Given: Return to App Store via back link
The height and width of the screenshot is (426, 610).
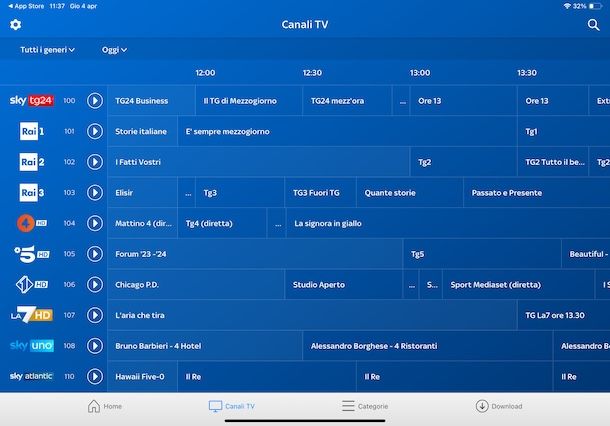Looking at the screenshot, I should point(26,6).
